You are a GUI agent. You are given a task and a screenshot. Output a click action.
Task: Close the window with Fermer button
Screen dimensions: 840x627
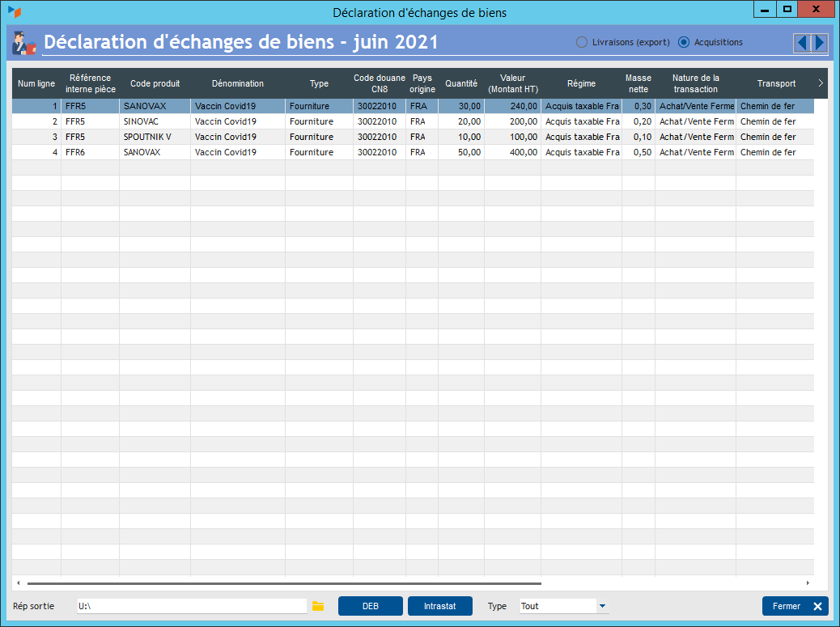[795, 606]
